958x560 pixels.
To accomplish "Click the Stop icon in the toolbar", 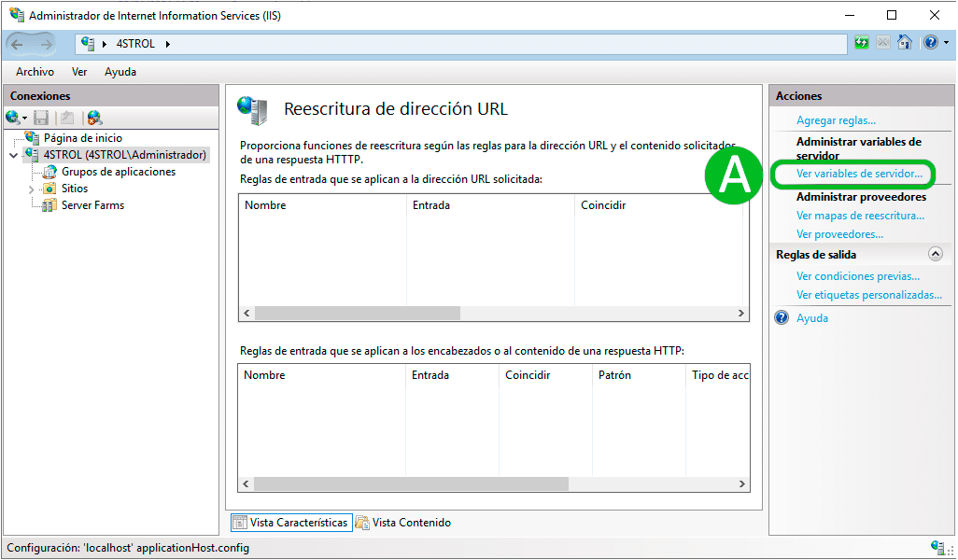I will pyautogui.click(x=883, y=42).
